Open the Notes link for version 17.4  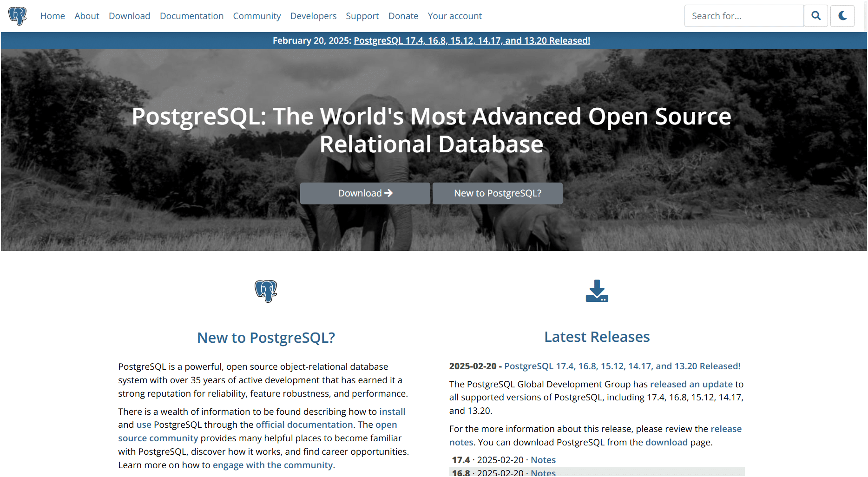[x=543, y=459]
